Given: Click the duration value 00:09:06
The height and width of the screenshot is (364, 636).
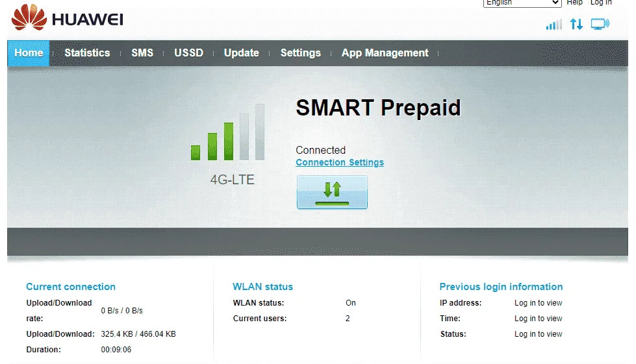Looking at the screenshot, I should (116, 350).
